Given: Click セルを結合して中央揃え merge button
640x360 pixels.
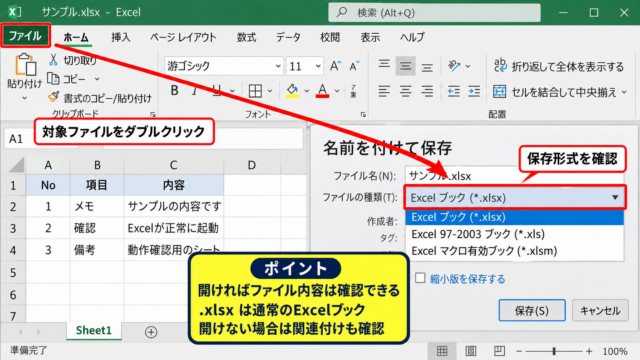Looking at the screenshot, I should pos(554,92).
